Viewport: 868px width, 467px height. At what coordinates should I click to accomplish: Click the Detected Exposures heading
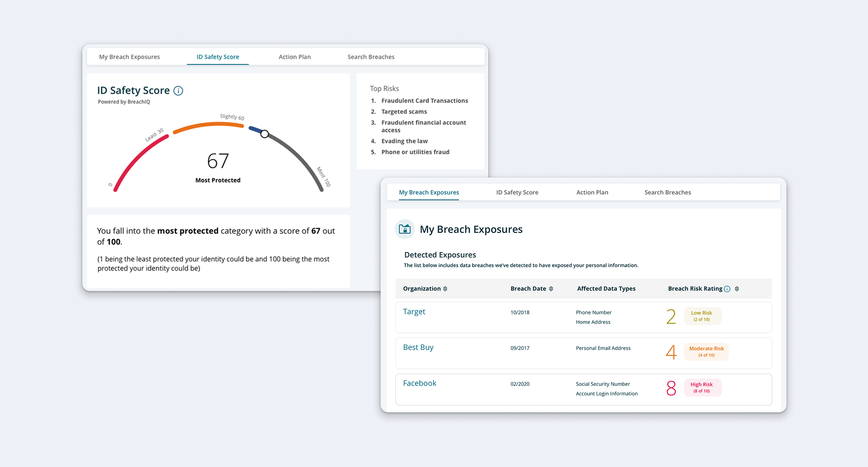click(440, 255)
